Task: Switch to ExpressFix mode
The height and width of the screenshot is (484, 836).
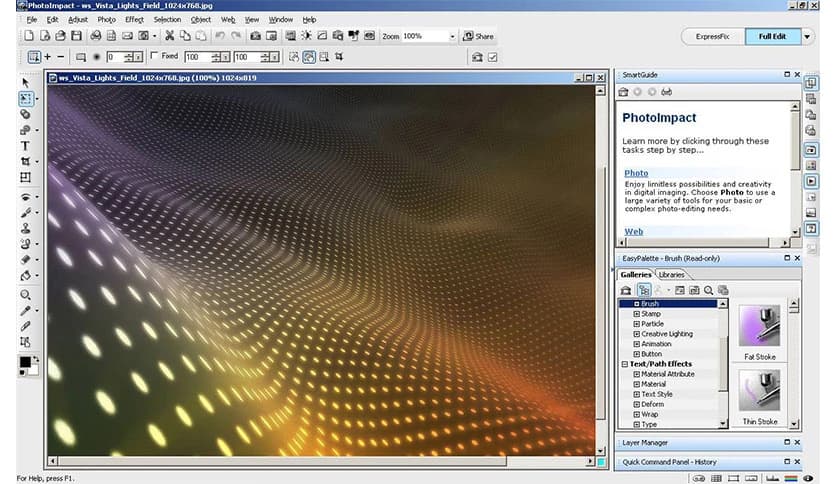Action: point(712,36)
